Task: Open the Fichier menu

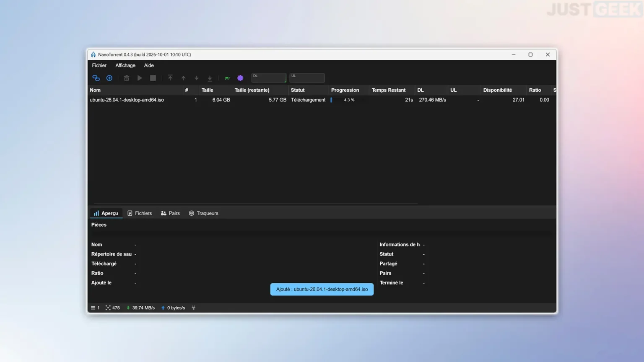Action: (x=99, y=65)
